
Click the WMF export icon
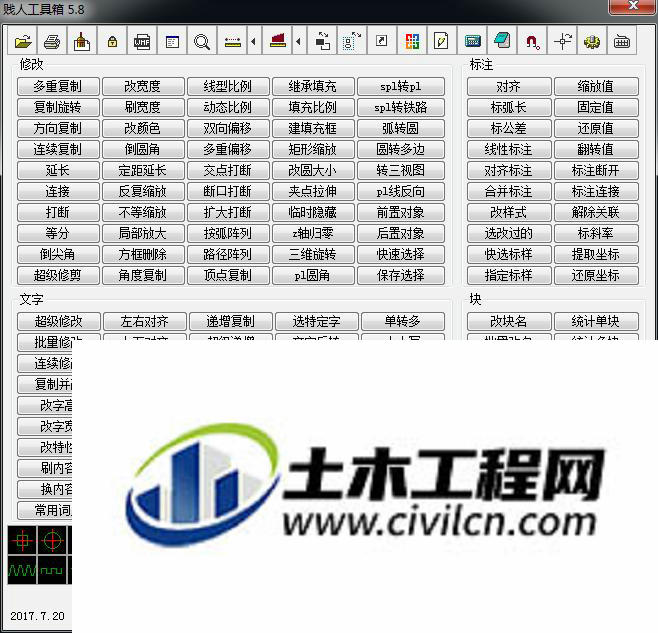coord(142,41)
